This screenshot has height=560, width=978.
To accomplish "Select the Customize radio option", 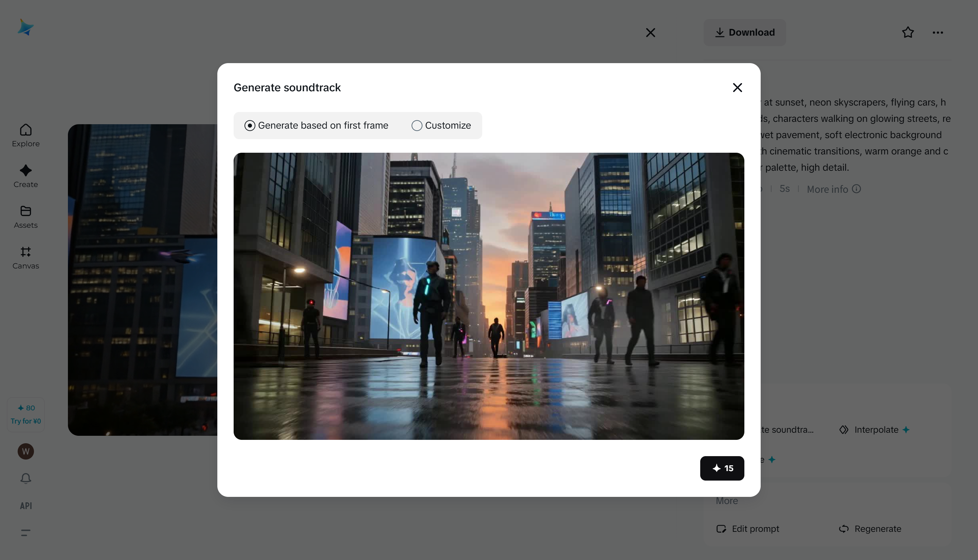I will click(417, 126).
